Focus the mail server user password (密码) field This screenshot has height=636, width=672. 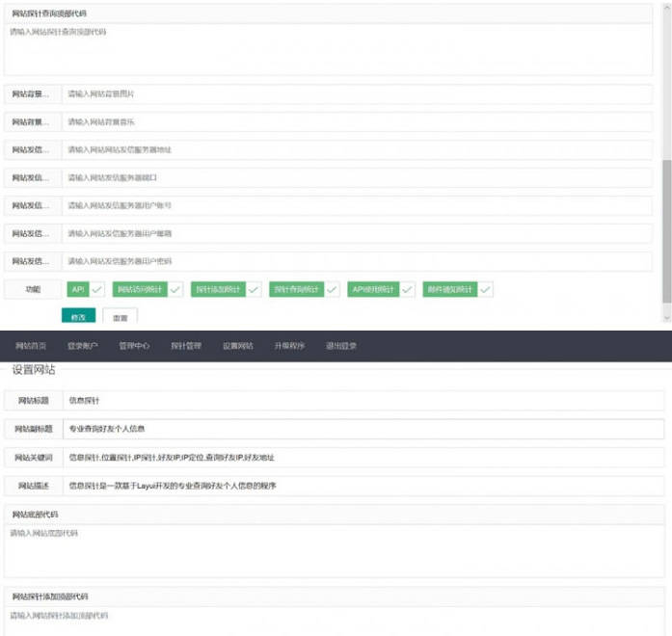click(x=358, y=261)
